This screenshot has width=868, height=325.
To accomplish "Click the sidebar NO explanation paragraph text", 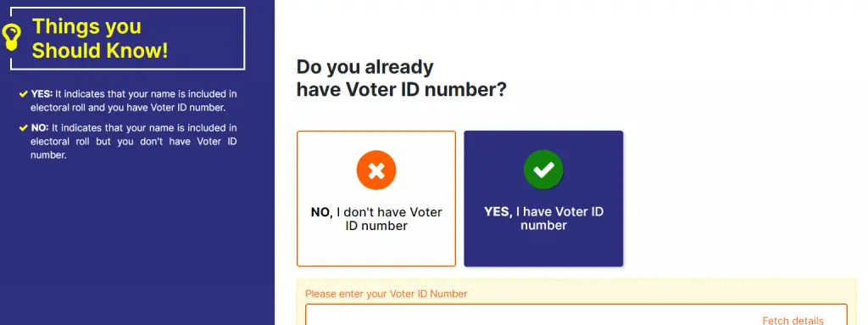I will tap(133, 142).
